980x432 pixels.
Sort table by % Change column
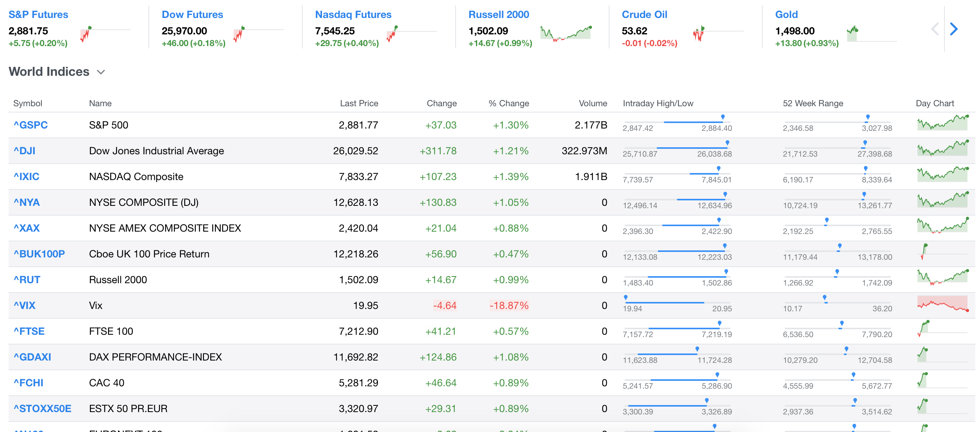point(508,104)
